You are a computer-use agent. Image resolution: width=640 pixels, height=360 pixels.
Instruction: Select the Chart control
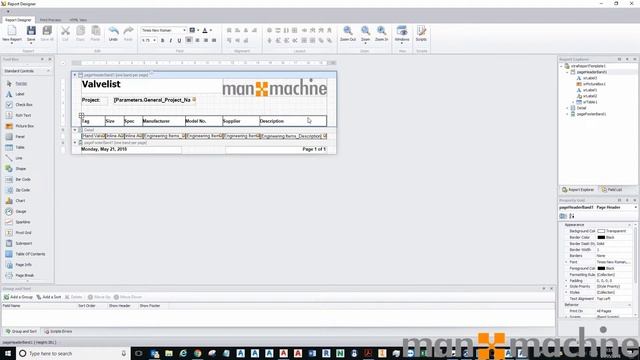point(20,200)
